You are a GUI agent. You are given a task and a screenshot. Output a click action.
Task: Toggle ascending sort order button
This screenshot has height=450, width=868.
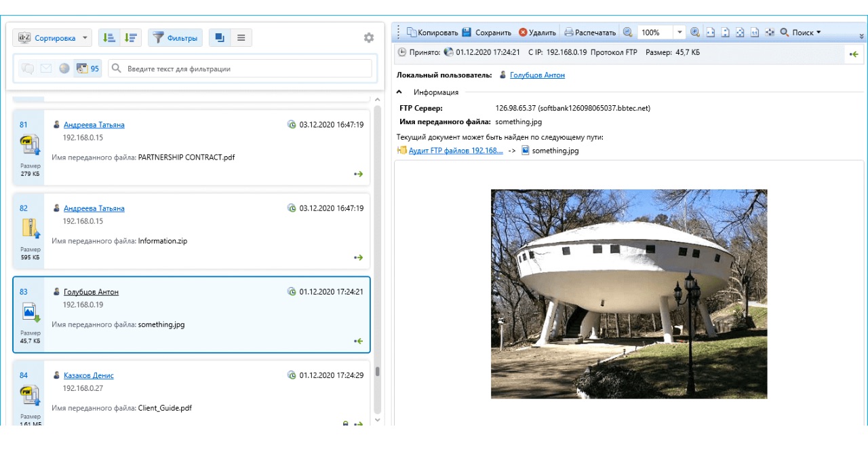tap(109, 38)
